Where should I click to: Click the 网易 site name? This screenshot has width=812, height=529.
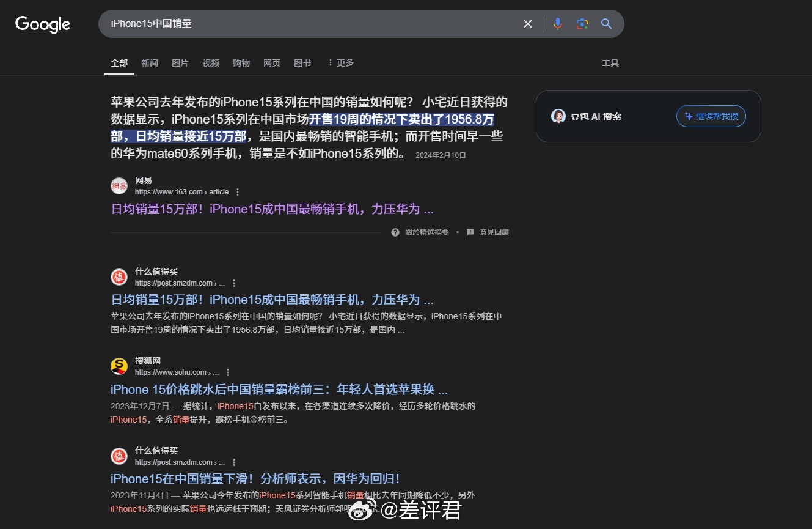144,180
